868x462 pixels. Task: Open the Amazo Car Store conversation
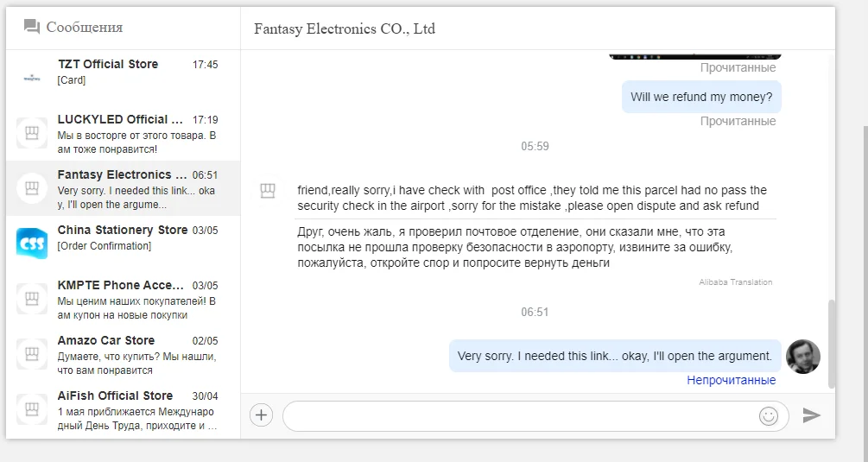click(123, 354)
